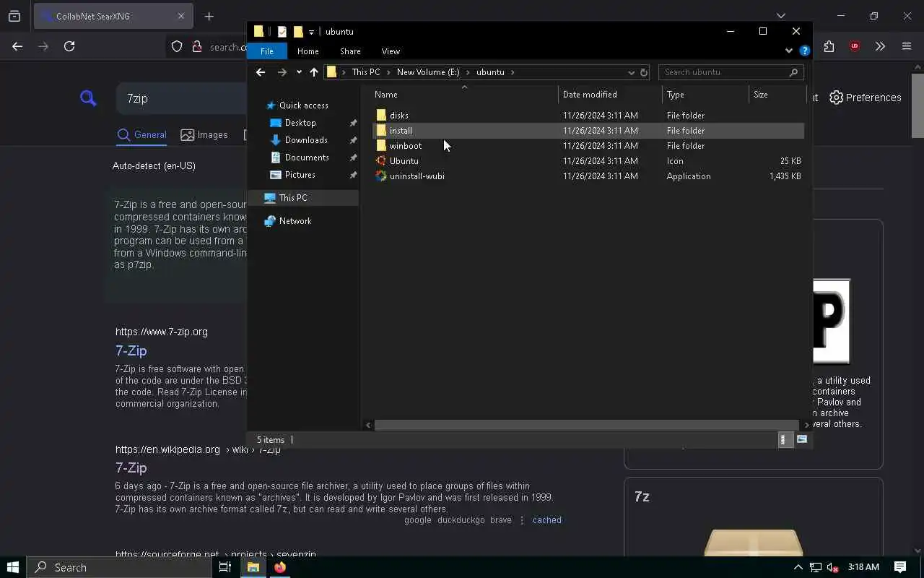The width and height of the screenshot is (924, 578).
Task: Open notification center on taskbar
Action: click(900, 567)
